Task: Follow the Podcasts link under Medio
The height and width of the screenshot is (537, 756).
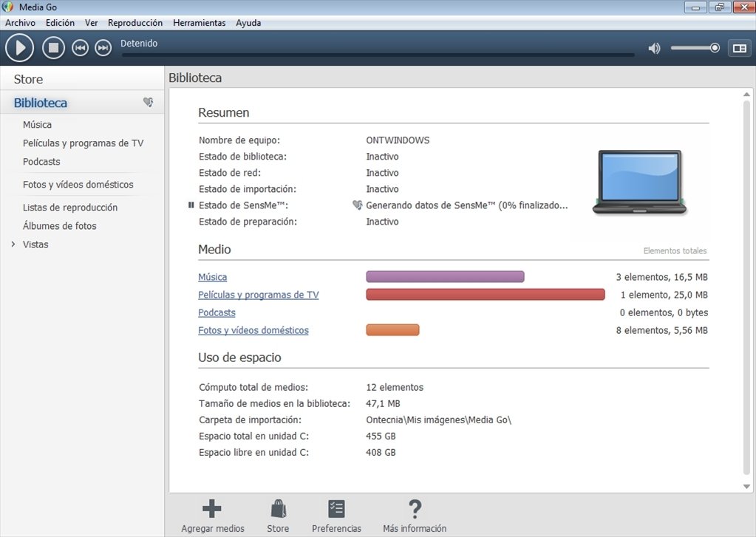Action: click(x=217, y=312)
